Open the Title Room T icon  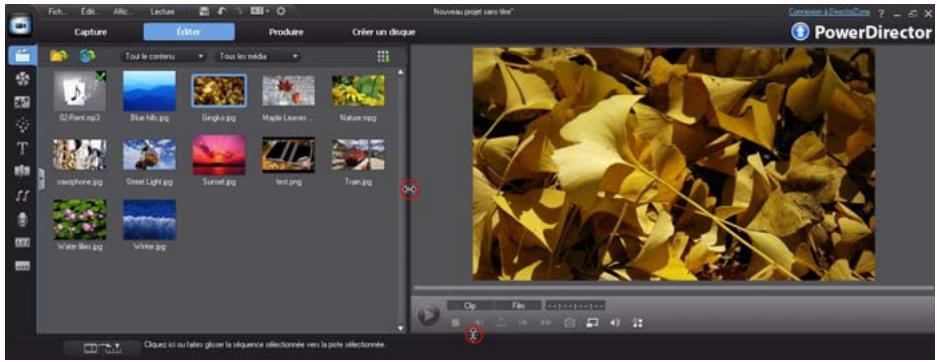click(22, 148)
